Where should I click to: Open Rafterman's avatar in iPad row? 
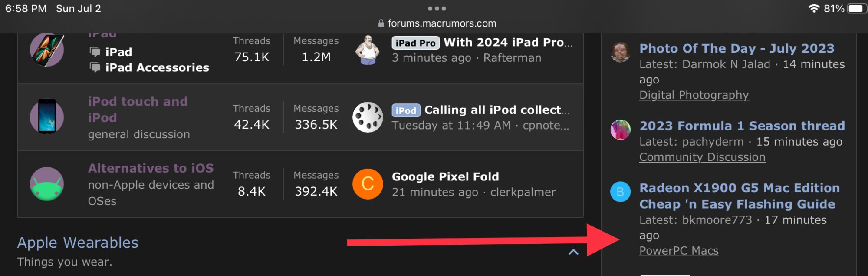(368, 50)
